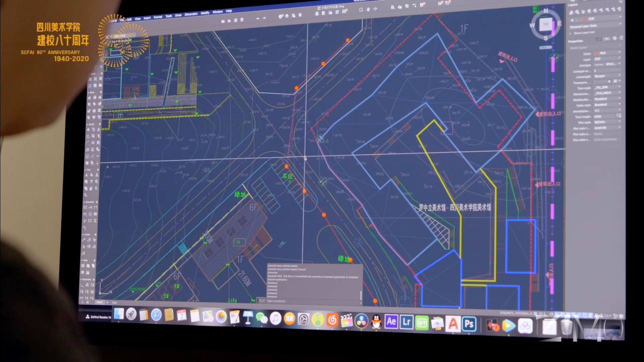Click the Text height input field
This screenshot has height=362, width=644.
(x=604, y=116)
